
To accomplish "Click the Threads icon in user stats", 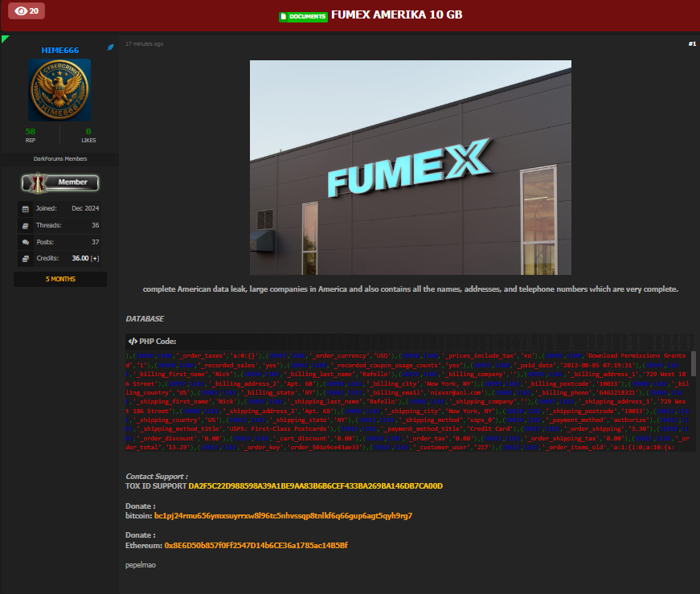I will 26,225.
